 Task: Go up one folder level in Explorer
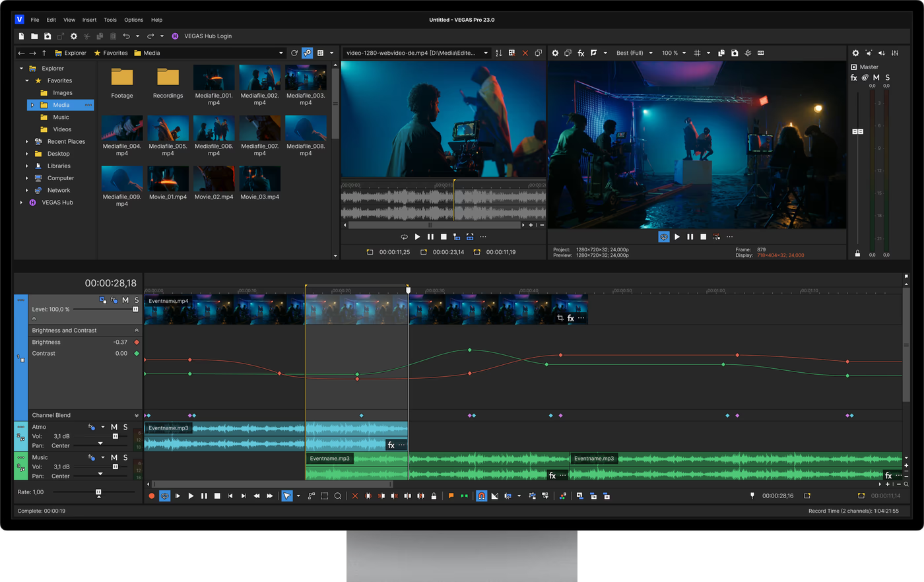[44, 53]
